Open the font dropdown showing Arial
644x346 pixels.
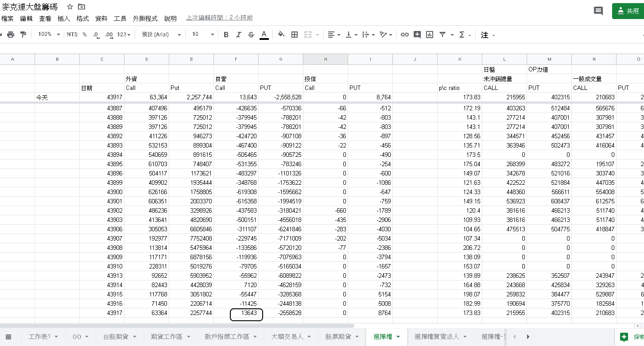tap(161, 35)
